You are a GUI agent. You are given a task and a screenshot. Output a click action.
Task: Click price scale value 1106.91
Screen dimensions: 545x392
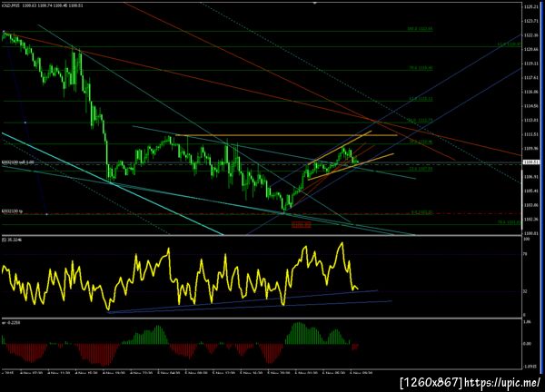click(530, 177)
